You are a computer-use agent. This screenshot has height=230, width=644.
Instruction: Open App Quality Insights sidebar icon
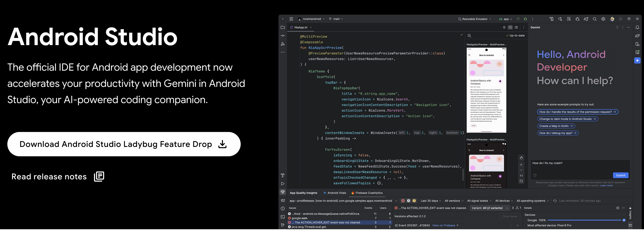pos(283,192)
